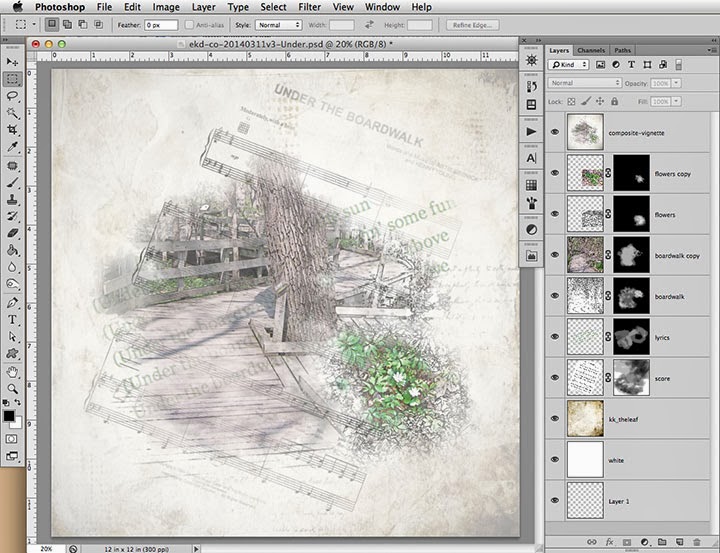The height and width of the screenshot is (553, 720).
Task: Select the Quick Selection tool
Action: click(x=12, y=113)
